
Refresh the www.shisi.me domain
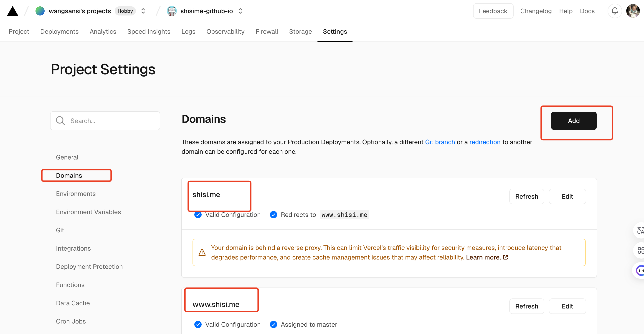pos(527,306)
